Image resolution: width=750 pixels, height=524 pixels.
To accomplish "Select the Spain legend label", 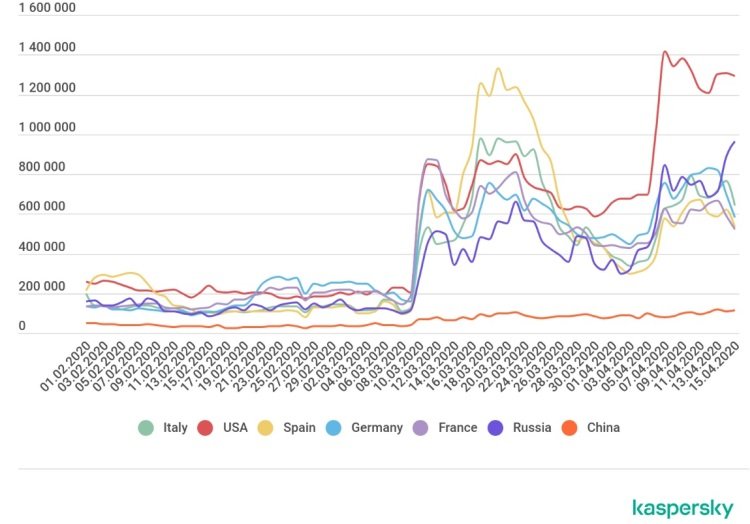I will pyautogui.click(x=299, y=427).
